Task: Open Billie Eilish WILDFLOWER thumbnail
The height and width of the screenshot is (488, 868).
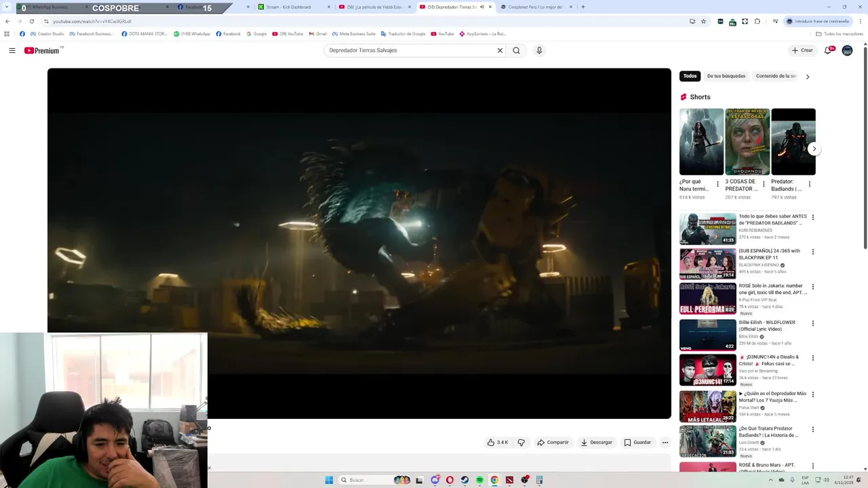Action: pos(708,335)
